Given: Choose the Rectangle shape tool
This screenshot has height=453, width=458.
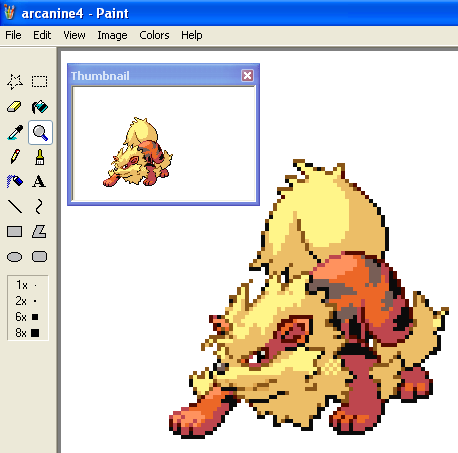Looking at the screenshot, I should (x=15, y=232).
